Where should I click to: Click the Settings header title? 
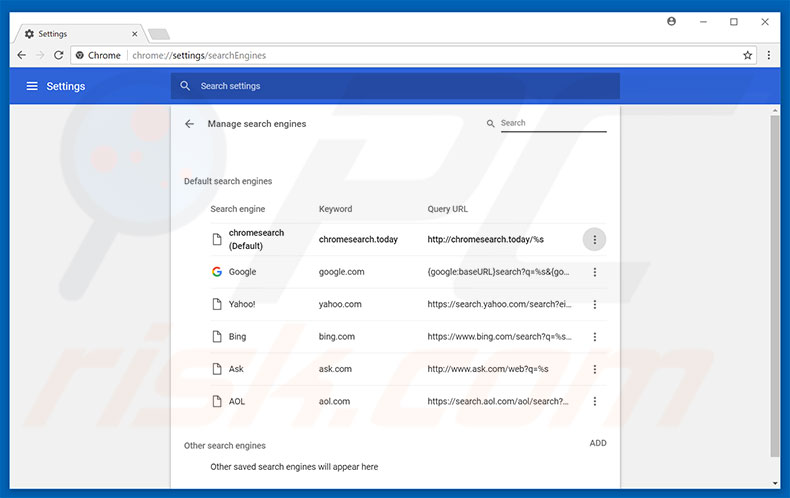[x=66, y=86]
